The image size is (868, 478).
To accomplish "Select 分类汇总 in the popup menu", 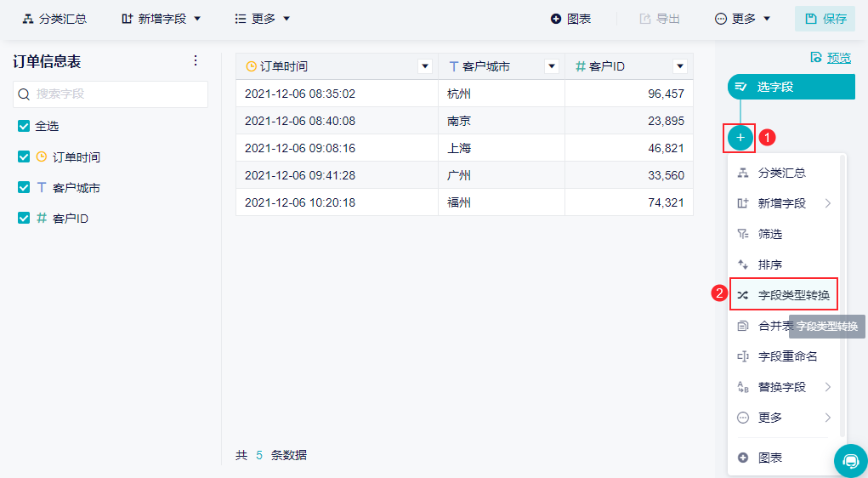I will point(781,173).
